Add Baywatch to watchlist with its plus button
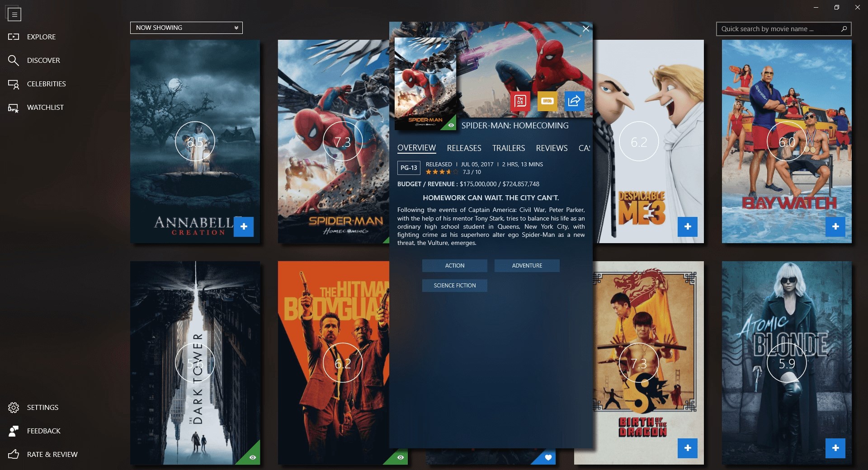The height and width of the screenshot is (470, 868). point(835,227)
